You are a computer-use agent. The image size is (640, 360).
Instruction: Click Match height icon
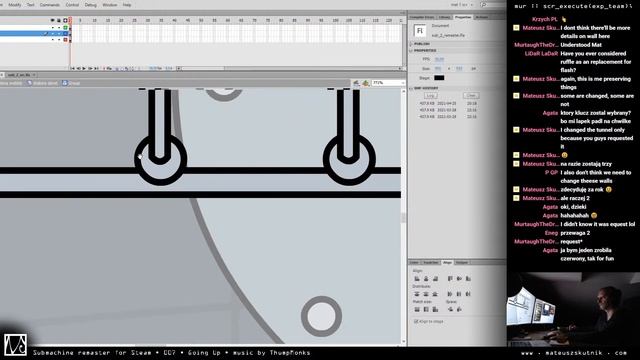[x=426, y=309]
